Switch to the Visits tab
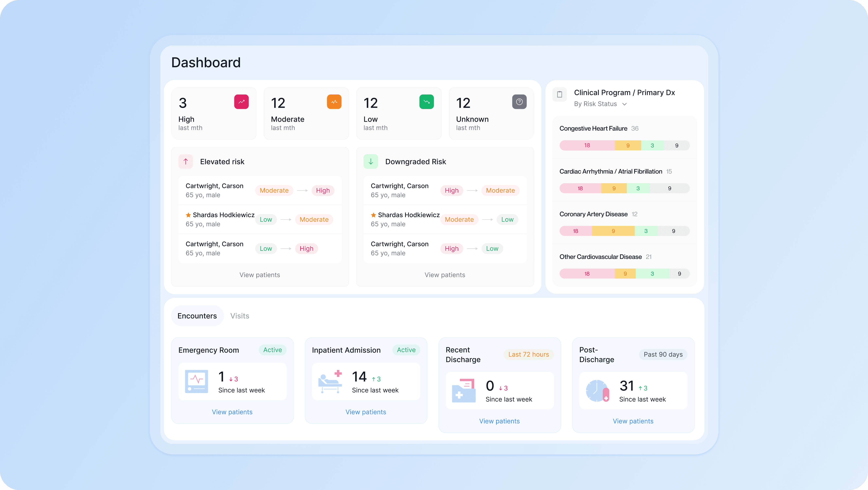The width and height of the screenshot is (868, 490). click(240, 316)
